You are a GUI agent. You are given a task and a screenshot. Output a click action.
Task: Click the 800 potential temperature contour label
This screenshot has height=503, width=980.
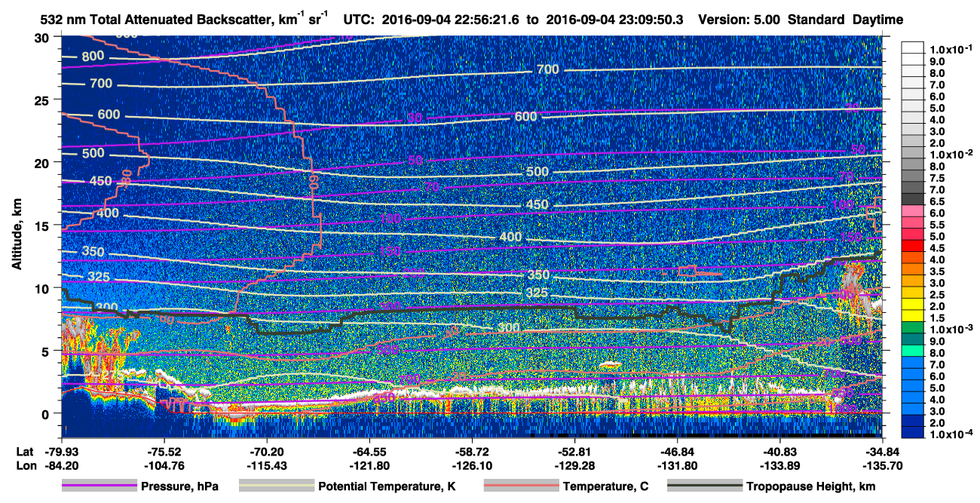[x=93, y=56]
